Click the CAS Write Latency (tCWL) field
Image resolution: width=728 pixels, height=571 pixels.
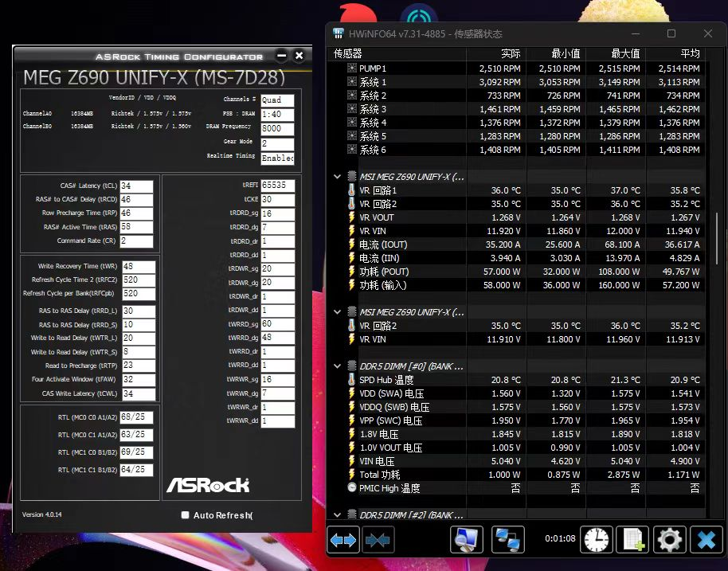139,393
